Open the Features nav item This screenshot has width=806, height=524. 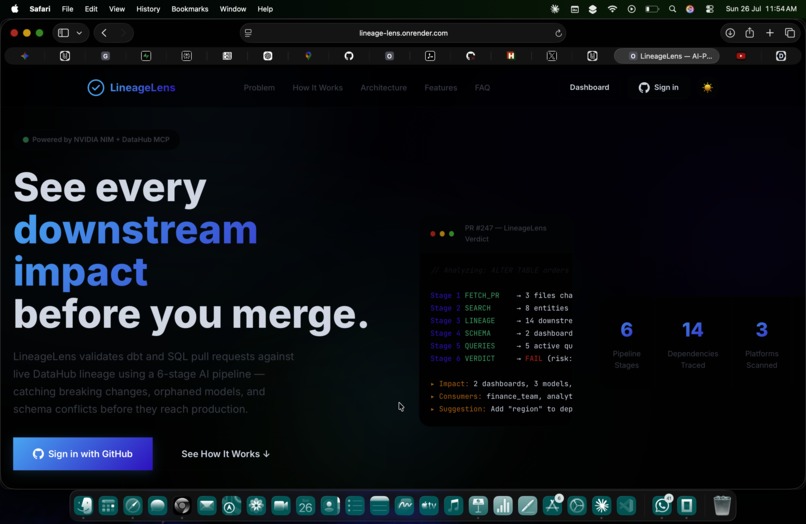(x=441, y=88)
